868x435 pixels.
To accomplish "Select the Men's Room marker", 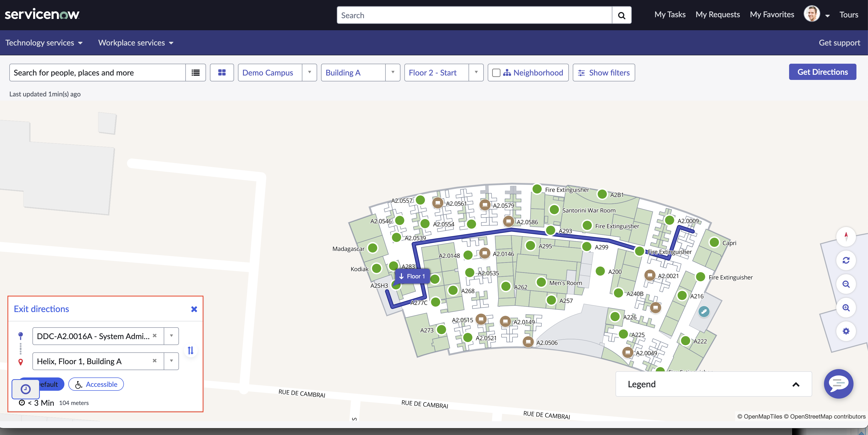I will (x=541, y=282).
